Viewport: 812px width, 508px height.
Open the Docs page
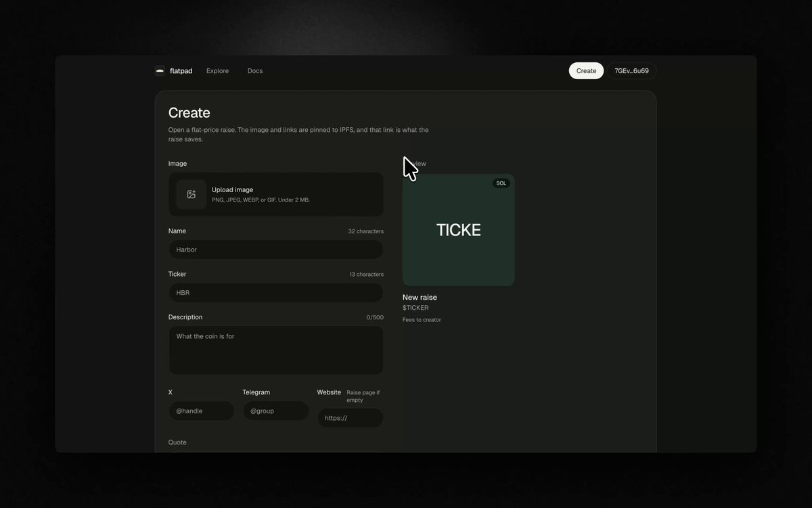255,71
